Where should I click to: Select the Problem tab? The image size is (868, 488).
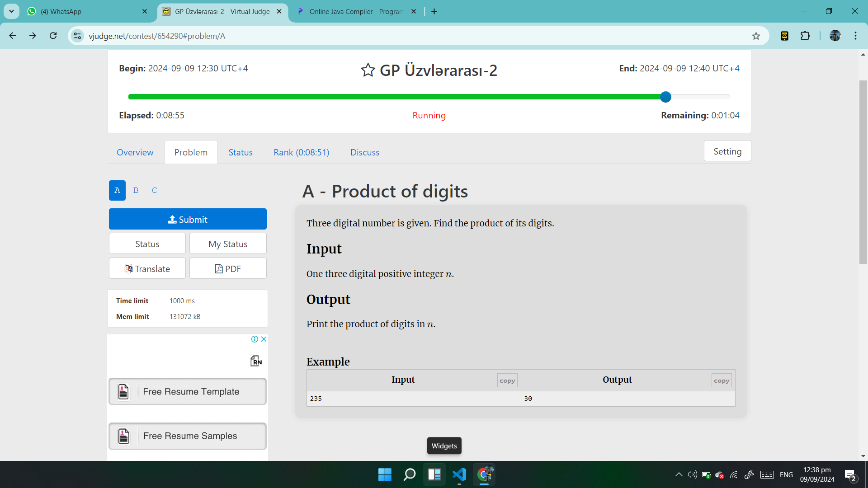(191, 152)
